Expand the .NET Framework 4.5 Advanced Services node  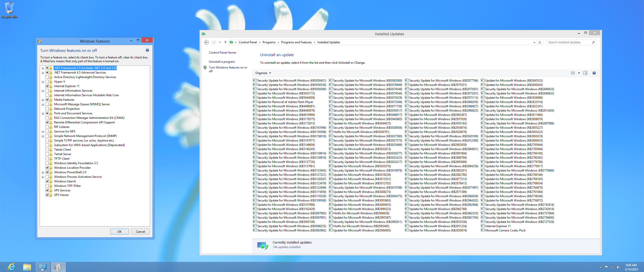coord(43,73)
